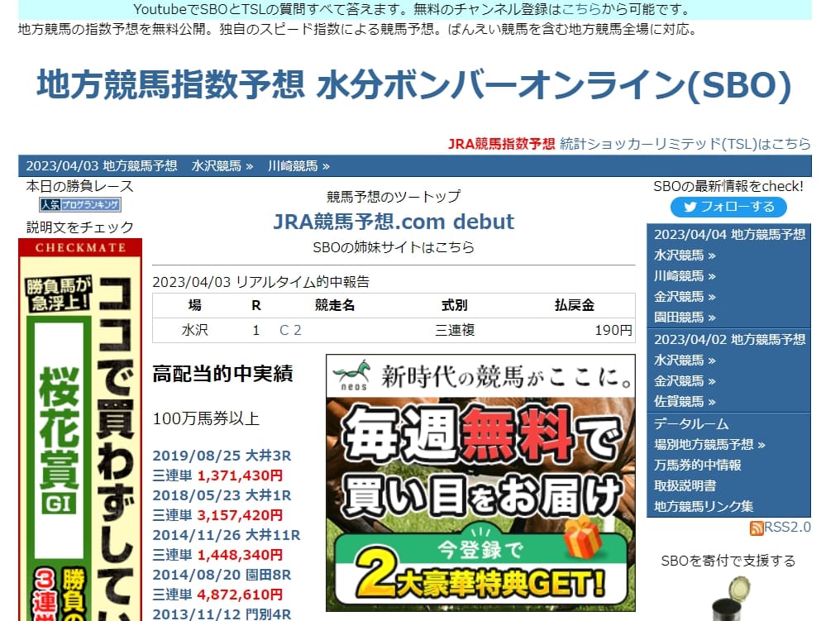Open the こちら channel registration link

point(581,9)
